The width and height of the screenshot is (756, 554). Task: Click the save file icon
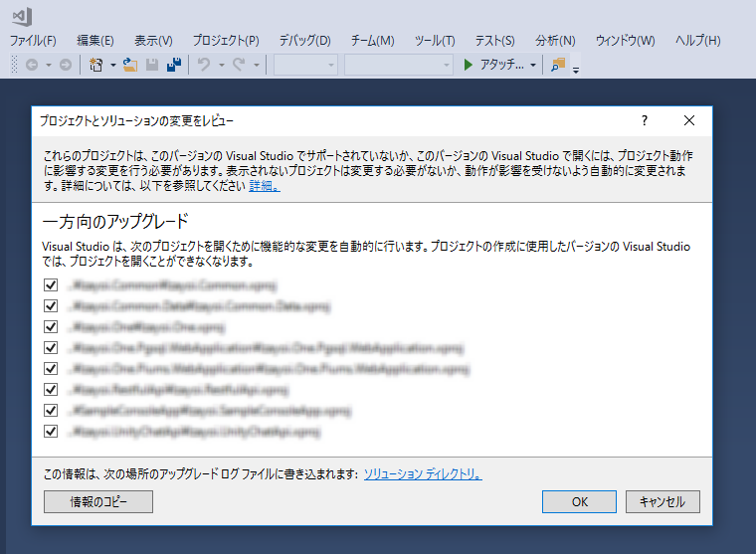coord(152,65)
